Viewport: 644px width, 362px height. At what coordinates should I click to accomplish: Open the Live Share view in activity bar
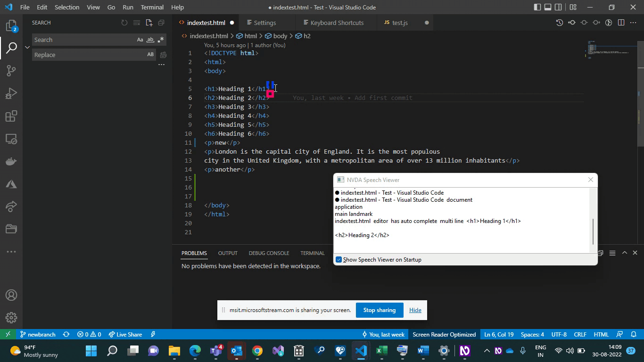11,206
